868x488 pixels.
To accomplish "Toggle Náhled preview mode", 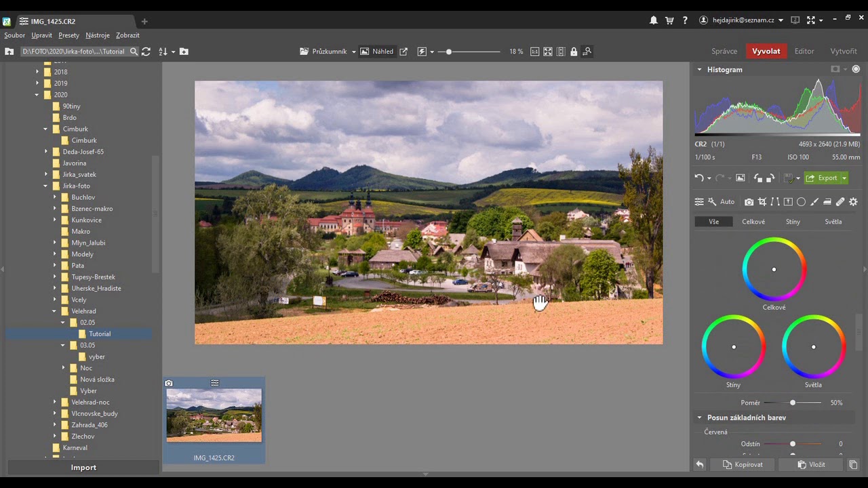I will point(376,52).
